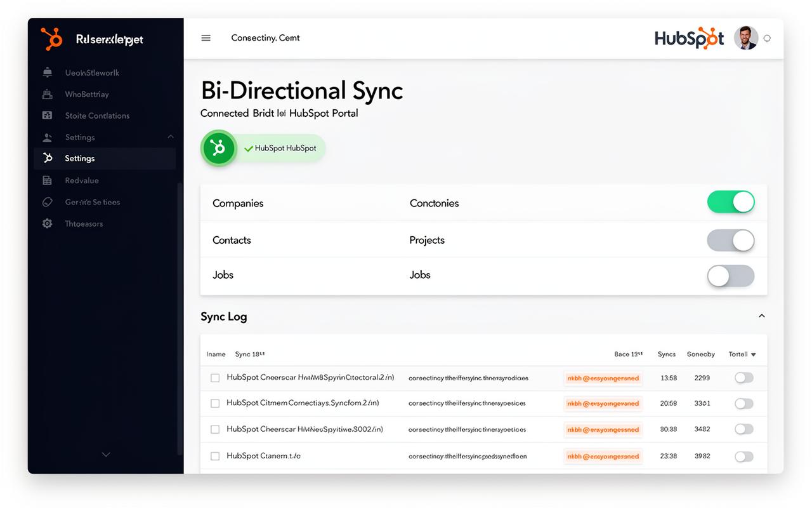
Task: Open the hamburger menu icon
Action: tap(206, 38)
